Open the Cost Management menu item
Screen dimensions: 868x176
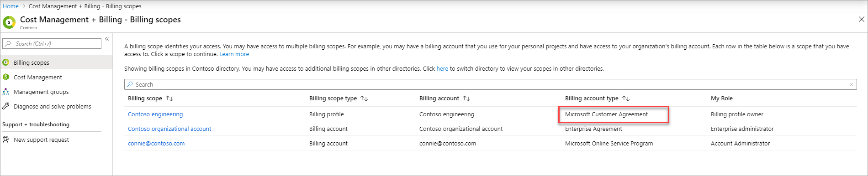coord(56,77)
